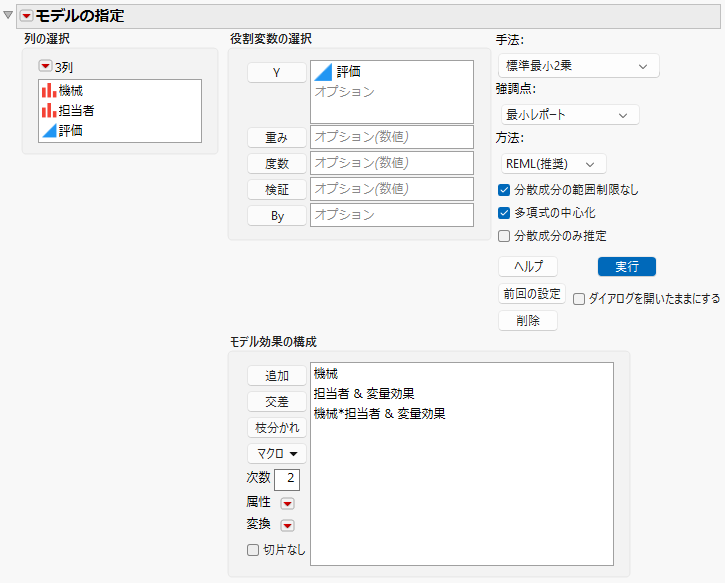Click the By role button
Screen dimensions: 725x583
276,215
